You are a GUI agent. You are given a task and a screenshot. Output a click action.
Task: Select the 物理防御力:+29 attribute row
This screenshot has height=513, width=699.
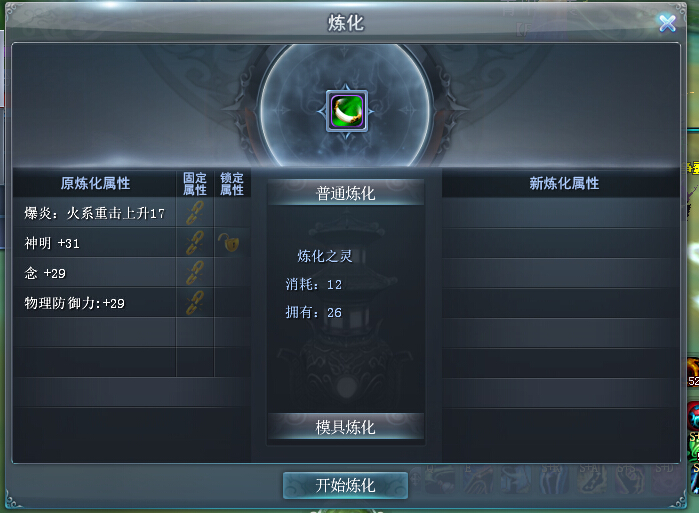pos(95,303)
